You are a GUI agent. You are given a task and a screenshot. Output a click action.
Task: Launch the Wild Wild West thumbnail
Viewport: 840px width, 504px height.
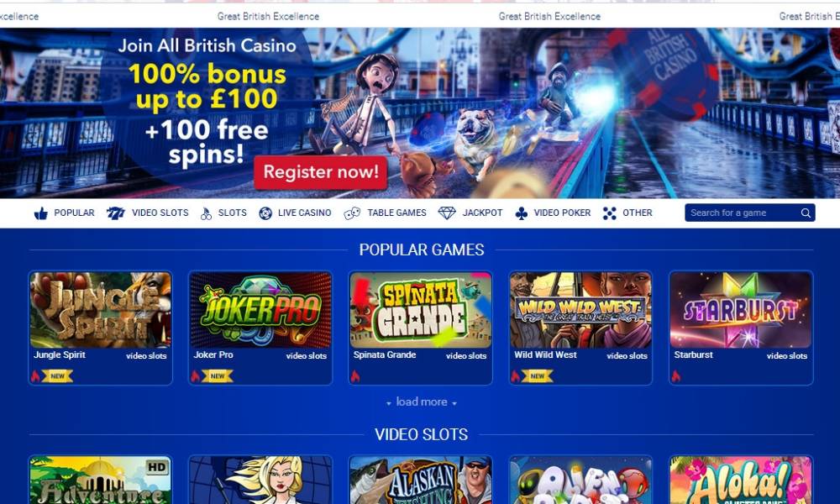tap(580, 310)
